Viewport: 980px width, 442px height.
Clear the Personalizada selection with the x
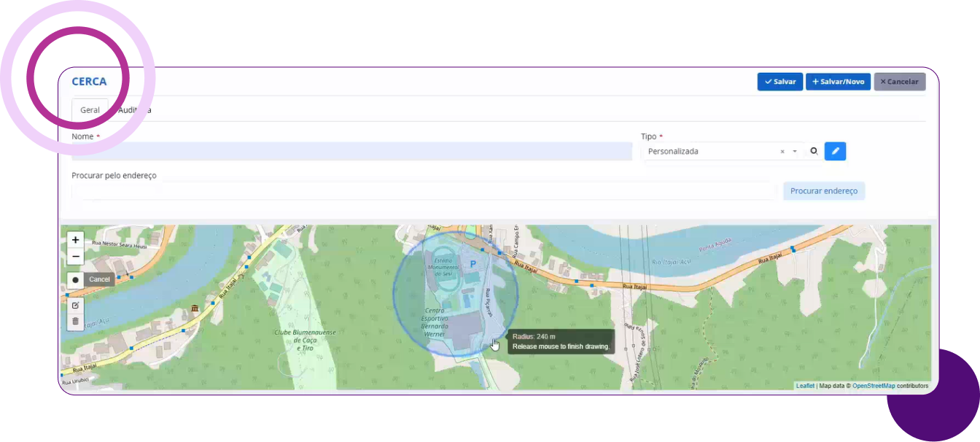coord(782,152)
